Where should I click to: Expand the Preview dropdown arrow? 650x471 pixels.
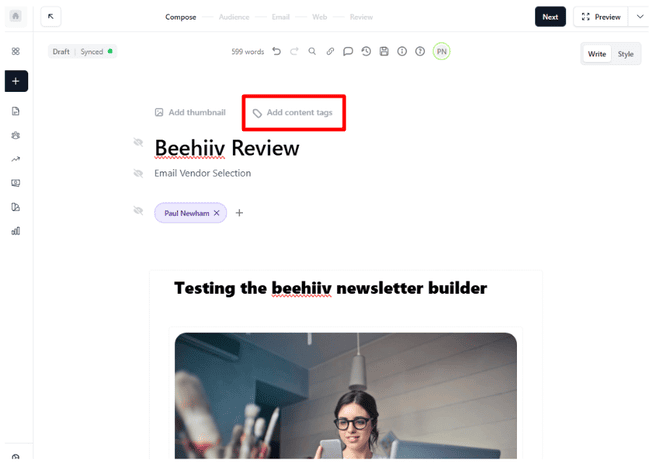pos(640,17)
